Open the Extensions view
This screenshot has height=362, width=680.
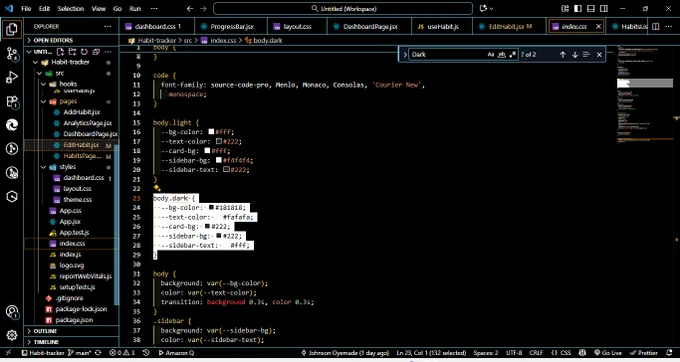tap(12, 102)
